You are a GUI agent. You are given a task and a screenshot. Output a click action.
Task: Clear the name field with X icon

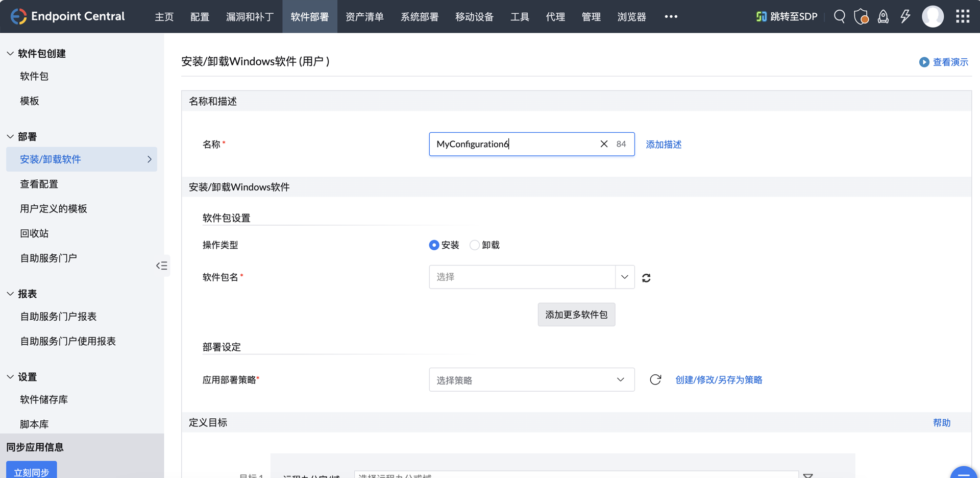[604, 144]
